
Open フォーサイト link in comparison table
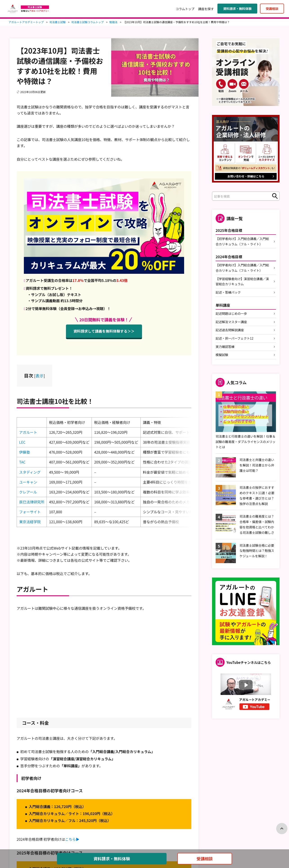pyautogui.click(x=30, y=512)
